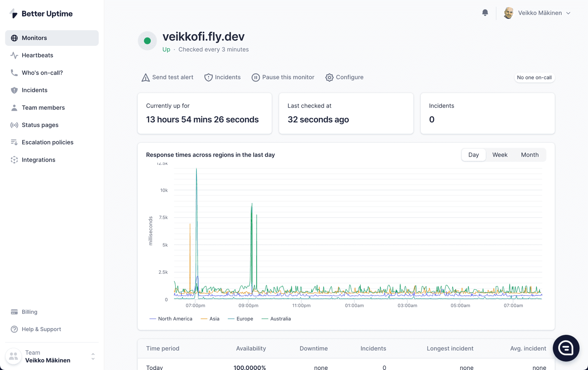Image resolution: width=588 pixels, height=370 pixels.
Task: Click the Team members person icon
Action: click(x=14, y=108)
